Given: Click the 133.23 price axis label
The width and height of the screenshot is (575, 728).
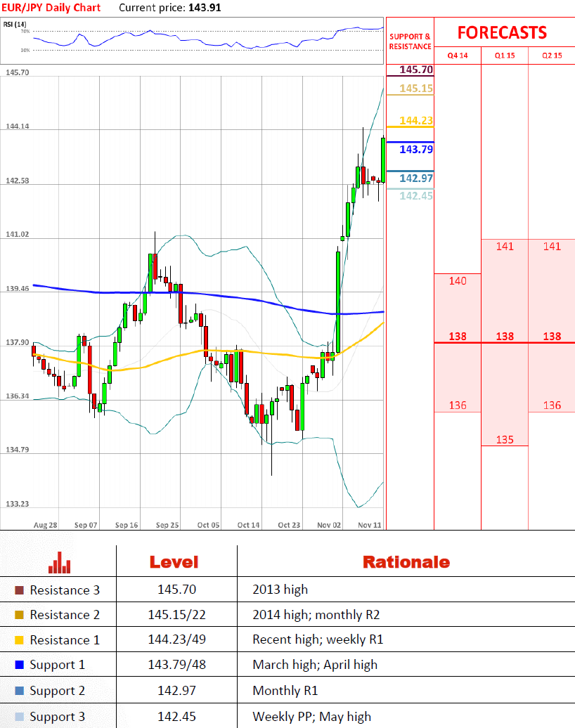Looking at the screenshot, I should click(x=17, y=504).
